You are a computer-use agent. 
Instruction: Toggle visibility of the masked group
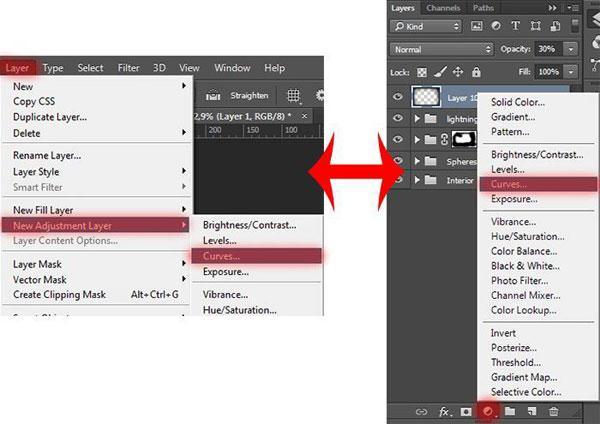tap(398, 139)
